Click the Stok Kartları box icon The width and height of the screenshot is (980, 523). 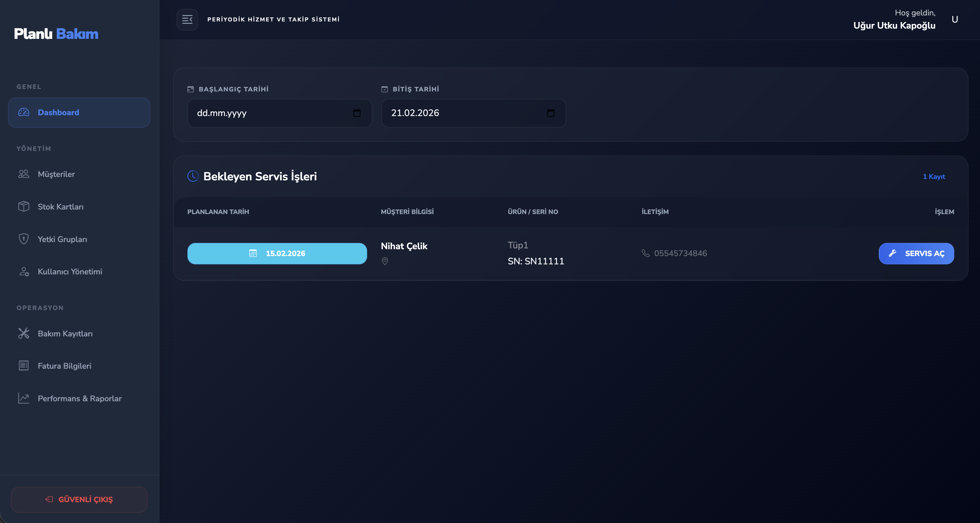(x=24, y=206)
